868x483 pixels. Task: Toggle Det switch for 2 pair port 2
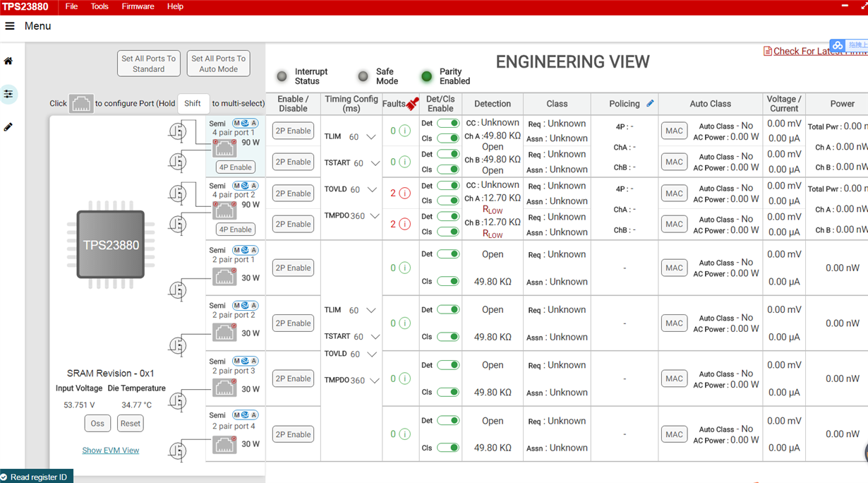448,309
